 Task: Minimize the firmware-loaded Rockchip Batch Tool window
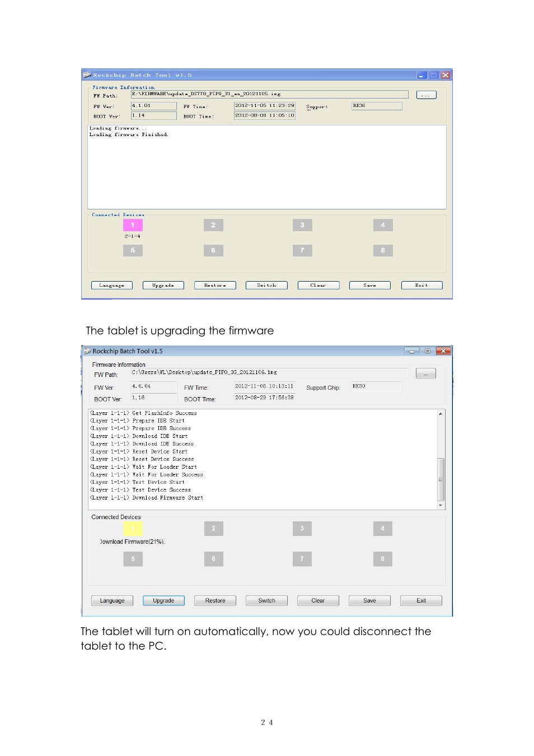click(x=421, y=75)
